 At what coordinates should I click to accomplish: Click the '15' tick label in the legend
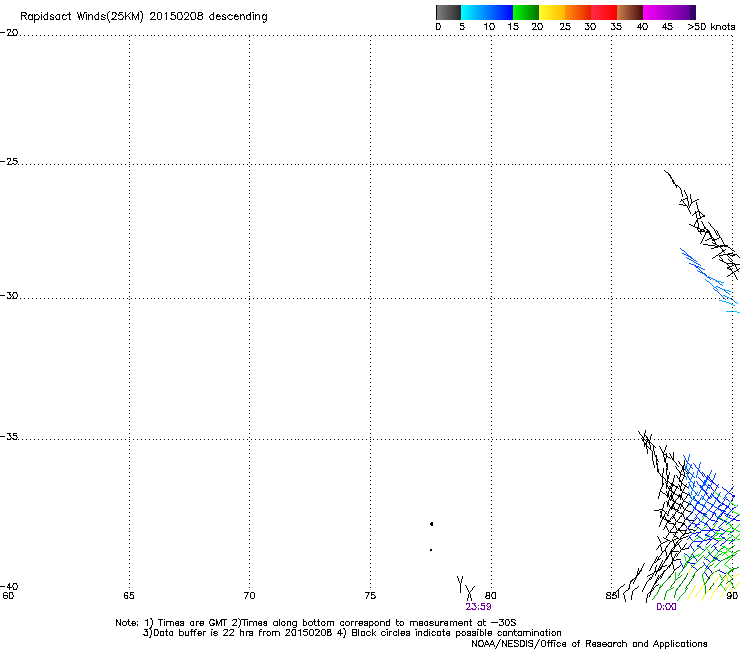513,27
